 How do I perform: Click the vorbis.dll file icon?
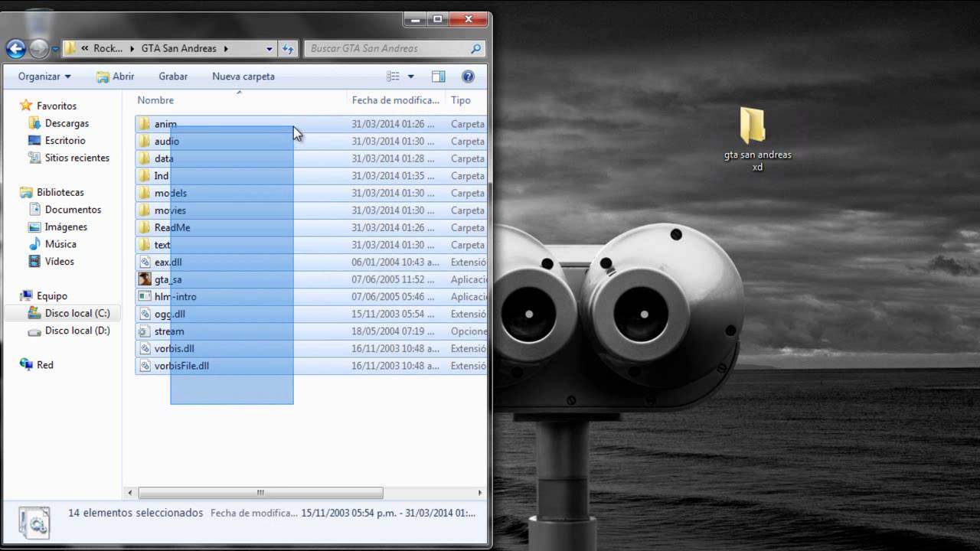pyautogui.click(x=145, y=348)
